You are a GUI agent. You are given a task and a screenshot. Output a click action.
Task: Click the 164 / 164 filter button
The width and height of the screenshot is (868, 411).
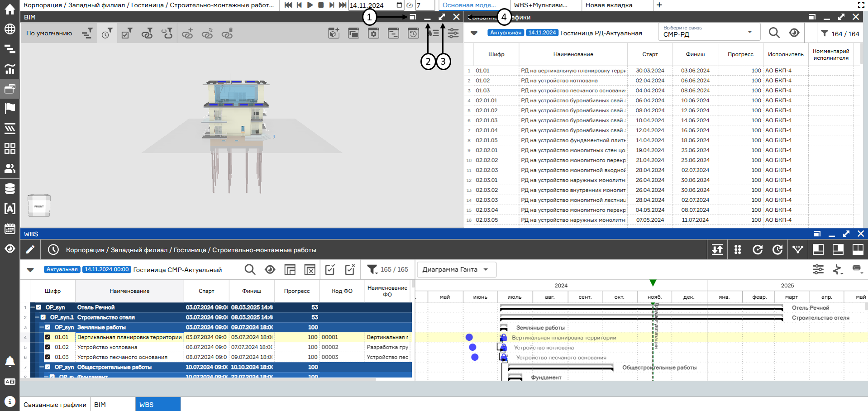tap(840, 33)
